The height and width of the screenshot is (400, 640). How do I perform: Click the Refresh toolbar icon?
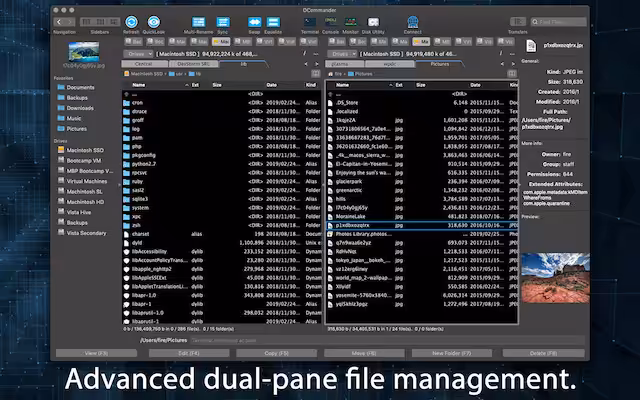pyautogui.click(x=131, y=21)
